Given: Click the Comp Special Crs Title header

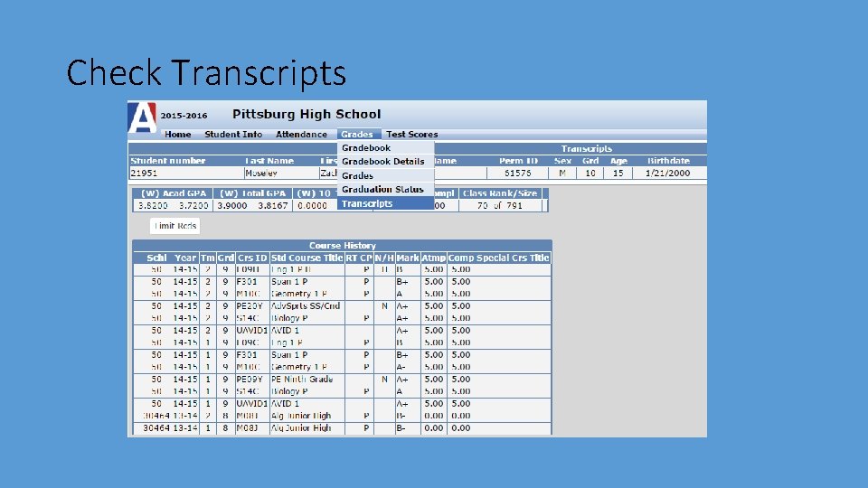Looking at the screenshot, I should click(499, 258).
